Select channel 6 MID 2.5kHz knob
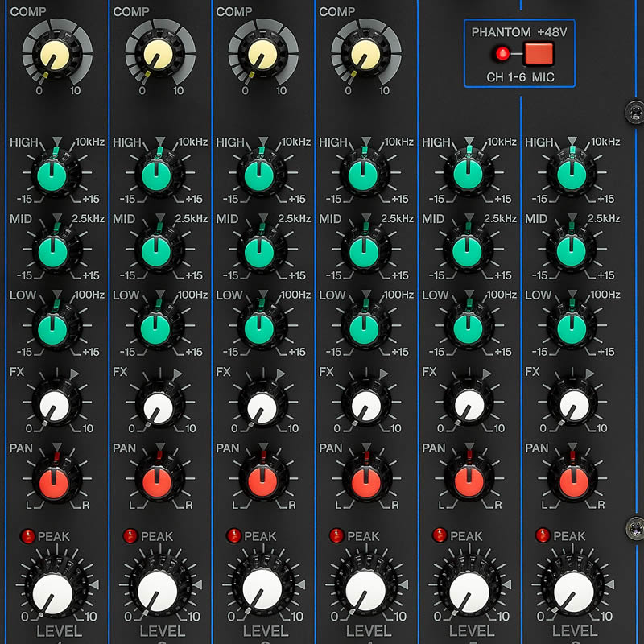 tap(572, 251)
